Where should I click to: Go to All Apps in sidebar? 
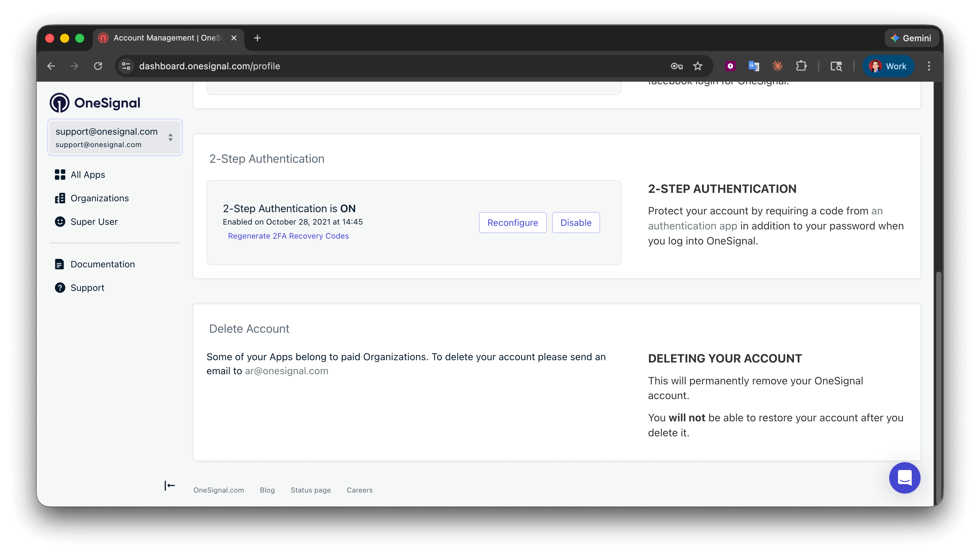pyautogui.click(x=87, y=175)
